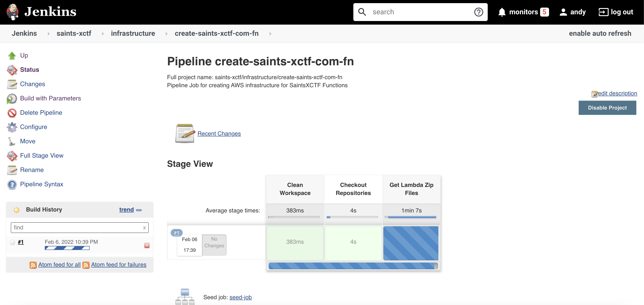Click the large Recent Changes notepad icon
Screen dimensions: 644x305
click(185, 133)
